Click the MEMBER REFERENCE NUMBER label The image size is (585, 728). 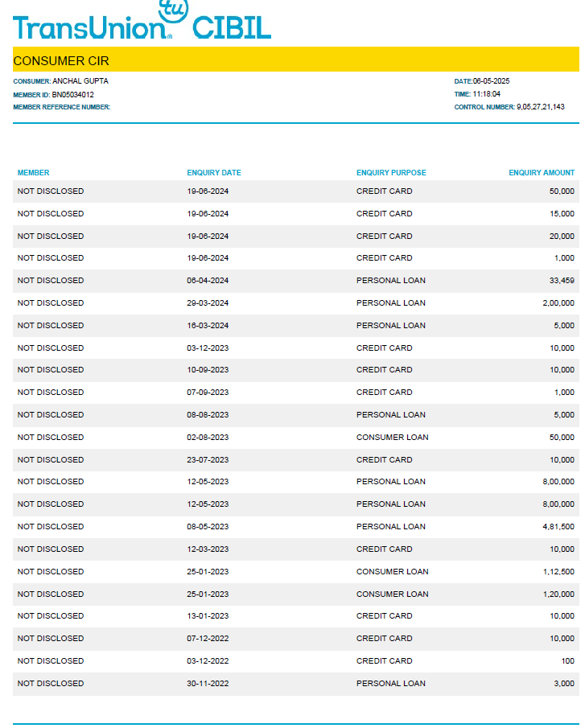click(61, 107)
